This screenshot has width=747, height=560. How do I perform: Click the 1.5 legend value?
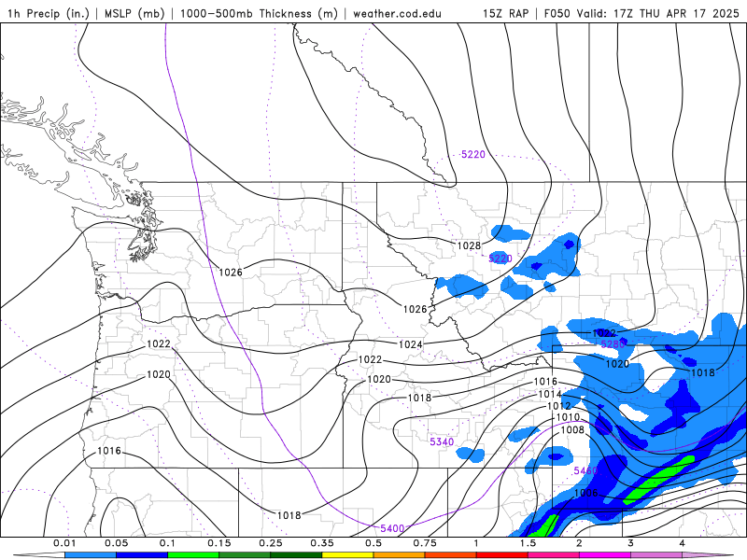point(528,543)
